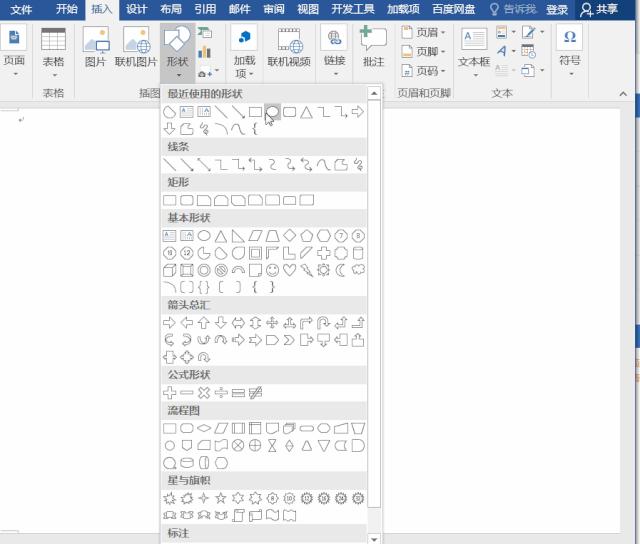Screen dimensions: 640x544
Task: Open the Table dropdown
Action: [x=53, y=52]
